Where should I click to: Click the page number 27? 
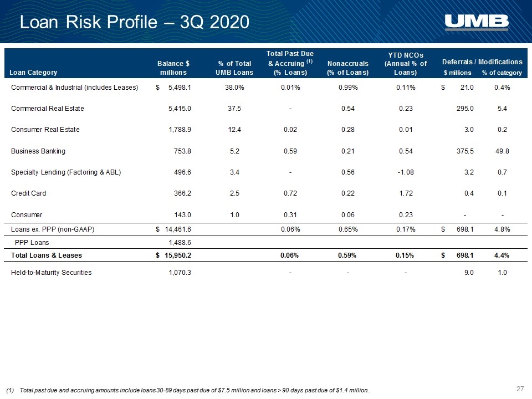point(520,389)
